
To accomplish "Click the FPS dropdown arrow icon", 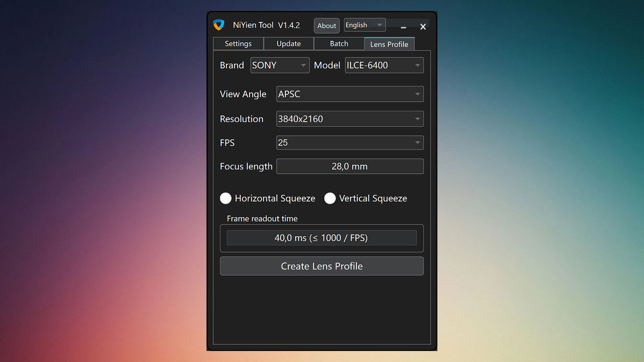I will coord(418,143).
